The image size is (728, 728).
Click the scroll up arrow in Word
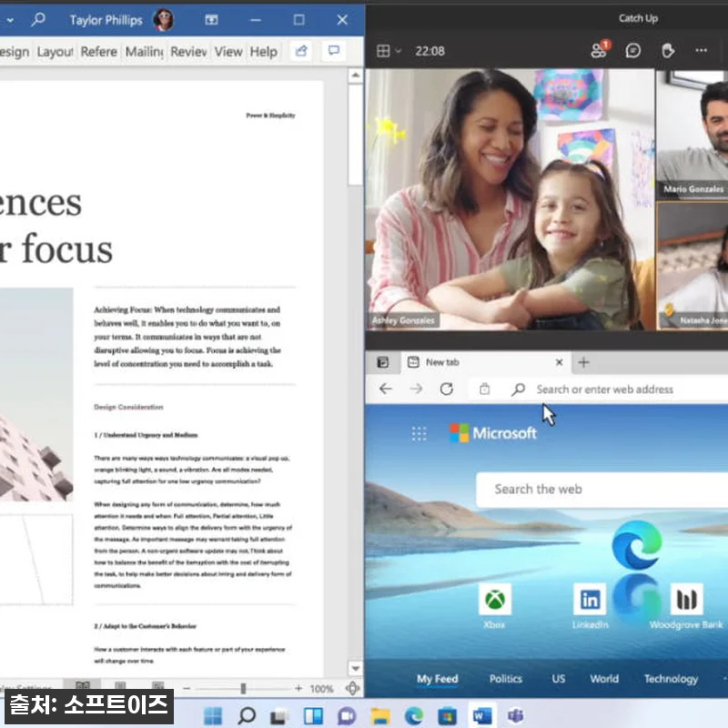pyautogui.click(x=355, y=76)
